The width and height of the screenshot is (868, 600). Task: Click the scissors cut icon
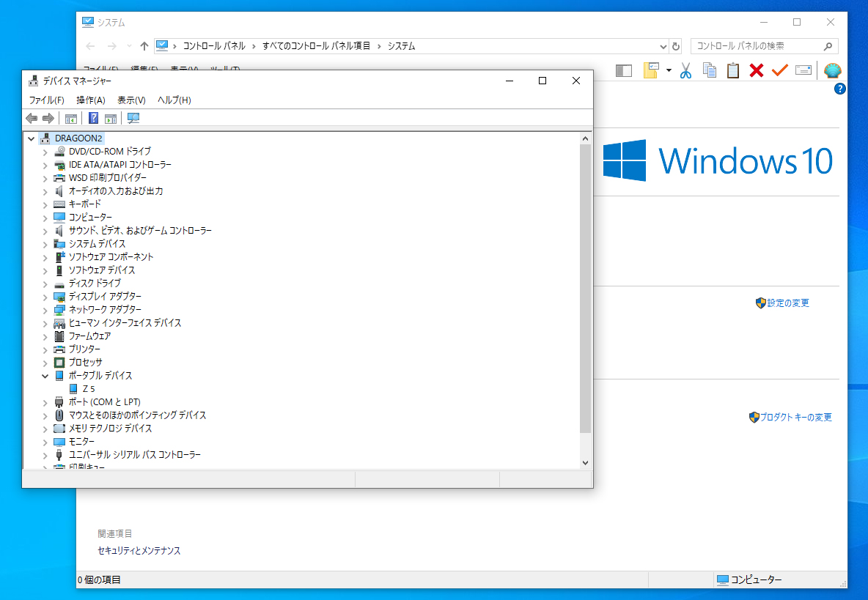(x=685, y=70)
